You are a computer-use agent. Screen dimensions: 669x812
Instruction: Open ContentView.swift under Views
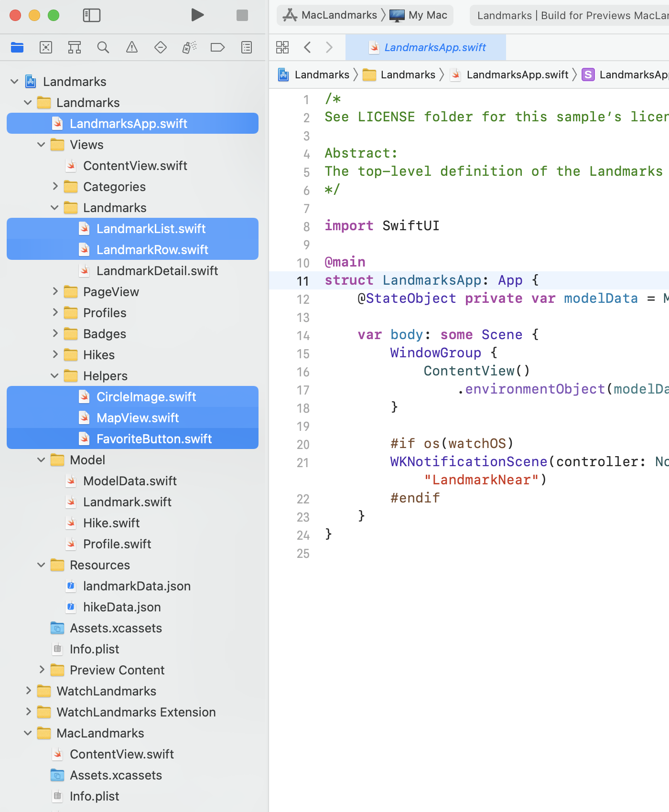pos(132,166)
